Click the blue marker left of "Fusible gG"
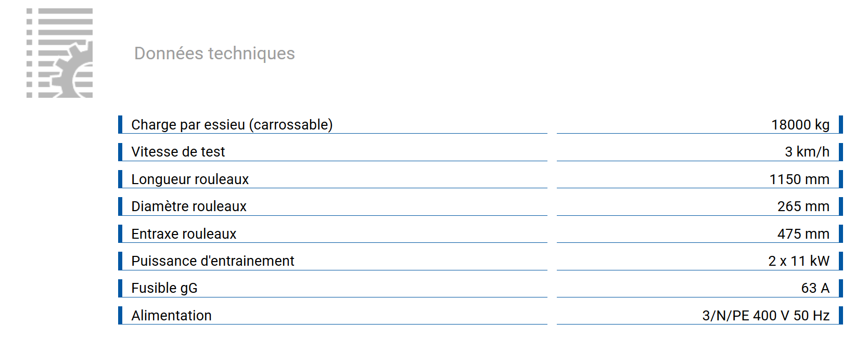868x337 pixels. (x=120, y=288)
